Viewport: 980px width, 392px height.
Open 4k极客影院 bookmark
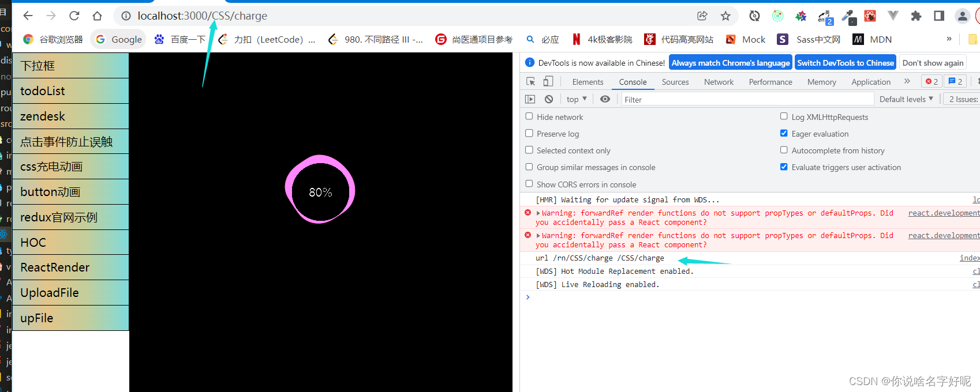[602, 39]
